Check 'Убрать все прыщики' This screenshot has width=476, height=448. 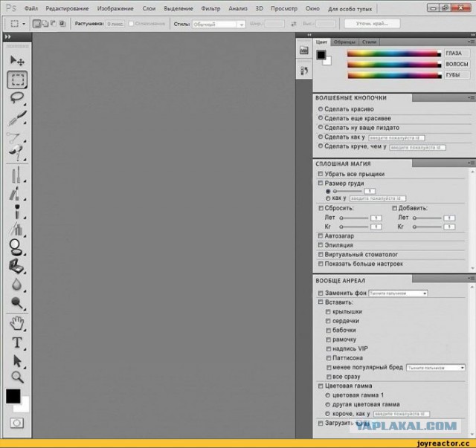tap(321, 174)
